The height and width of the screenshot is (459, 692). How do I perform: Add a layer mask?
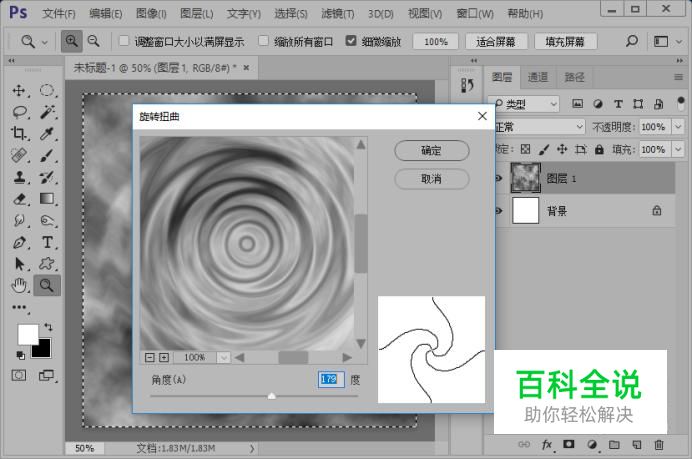pyautogui.click(x=569, y=444)
